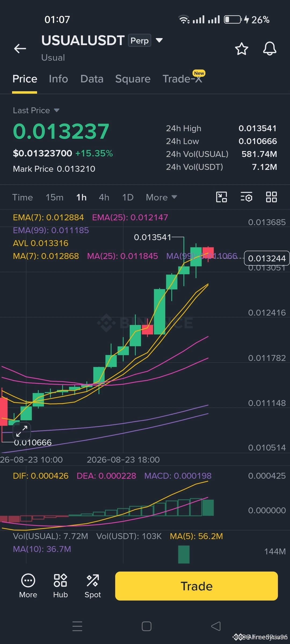
Task: Tap the back arrow icon
Action: coord(20,49)
